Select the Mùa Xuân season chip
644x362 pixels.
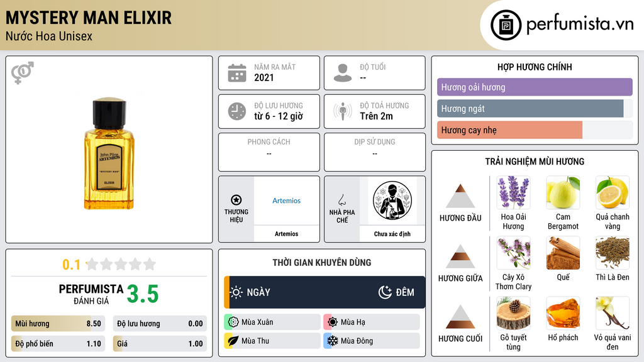pos(272,322)
